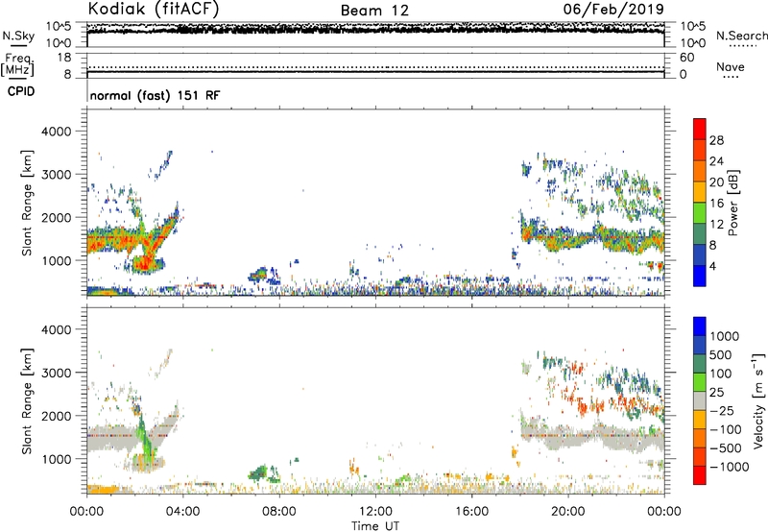Image resolution: width=768 pixels, height=532 pixels.
Task: Click the '28' power colorbar tick
Action: [x=716, y=140]
